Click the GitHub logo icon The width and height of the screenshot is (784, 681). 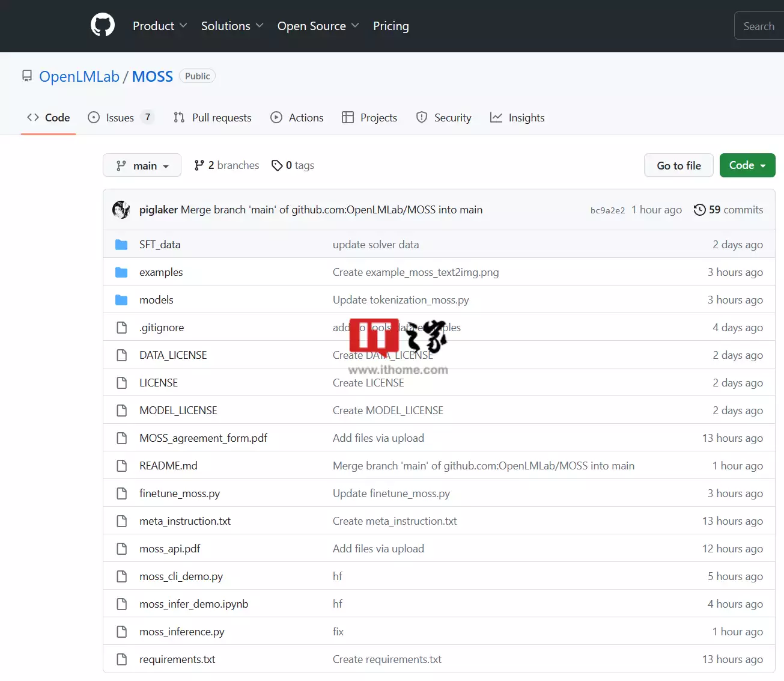pyautogui.click(x=103, y=25)
